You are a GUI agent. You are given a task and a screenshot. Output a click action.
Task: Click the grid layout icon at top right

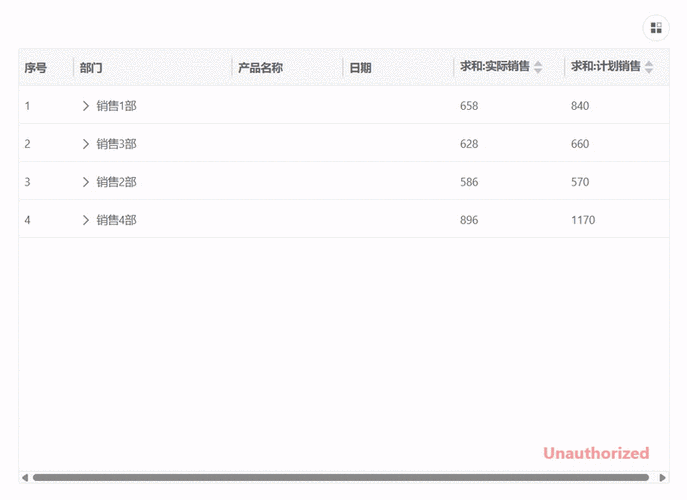(656, 28)
